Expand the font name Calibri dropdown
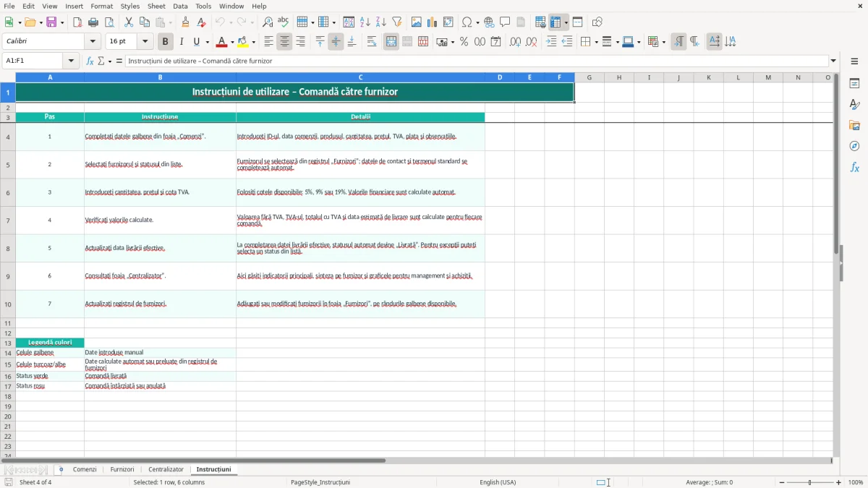Viewport: 868px width, 488px height. [x=93, y=42]
